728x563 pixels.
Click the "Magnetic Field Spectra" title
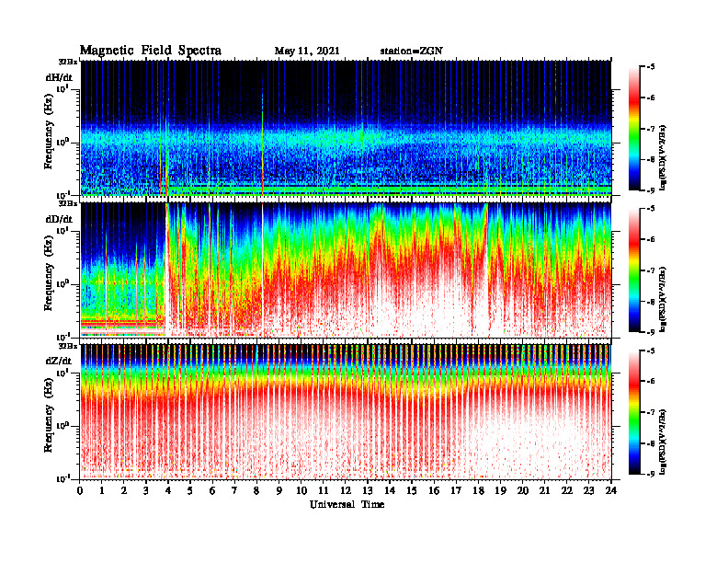tap(151, 51)
